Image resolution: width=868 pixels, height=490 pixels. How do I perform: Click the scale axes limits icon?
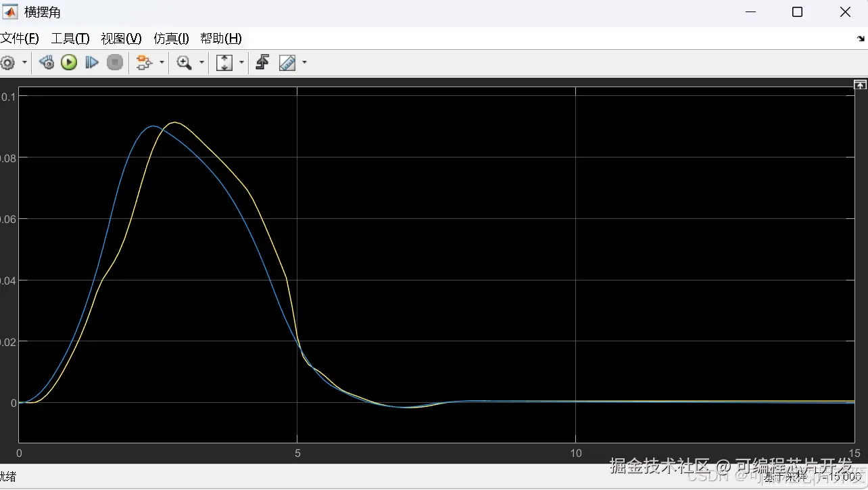(x=224, y=63)
